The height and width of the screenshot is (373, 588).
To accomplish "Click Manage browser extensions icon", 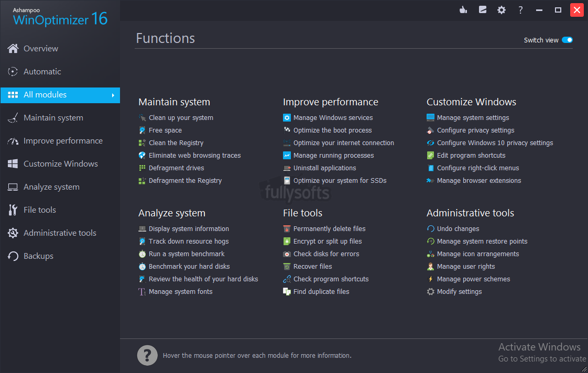I will (x=430, y=181).
